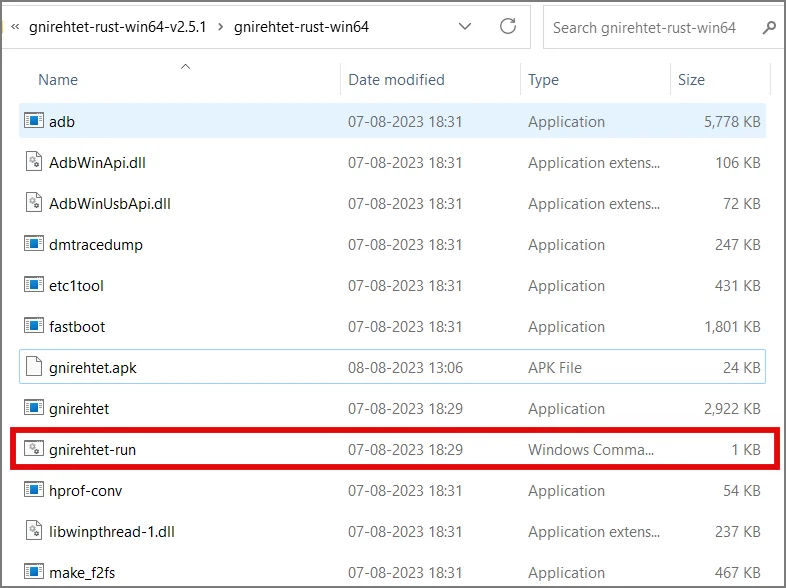Sort list by Size column header
The width and height of the screenshot is (786, 588).
pos(691,80)
